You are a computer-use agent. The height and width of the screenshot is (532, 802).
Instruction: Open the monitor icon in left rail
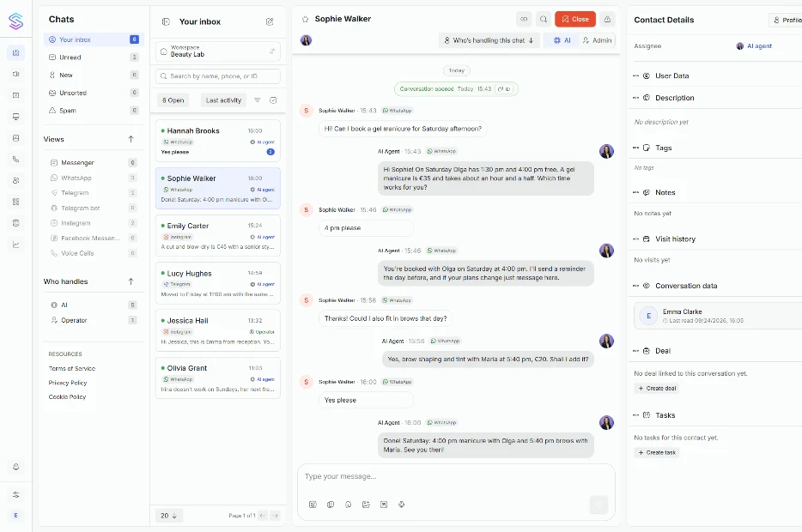pyautogui.click(x=15, y=117)
